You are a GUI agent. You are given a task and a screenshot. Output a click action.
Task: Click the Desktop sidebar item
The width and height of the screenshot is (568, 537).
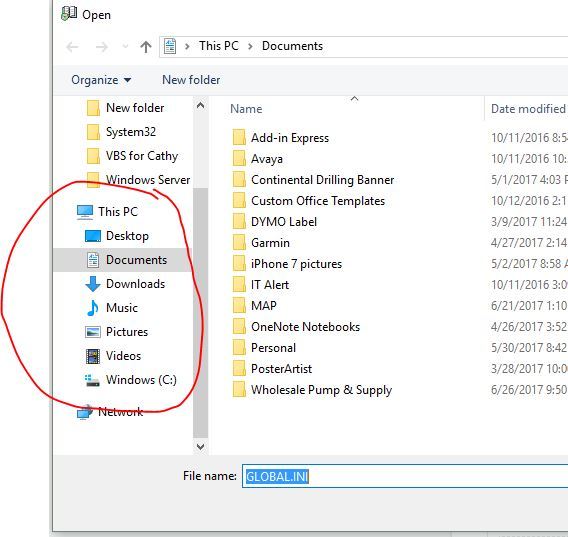pos(117,236)
